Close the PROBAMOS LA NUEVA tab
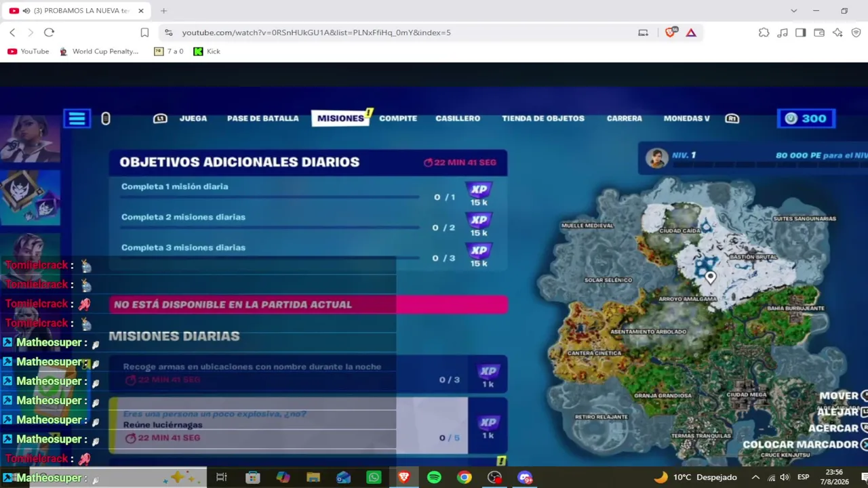 (141, 11)
